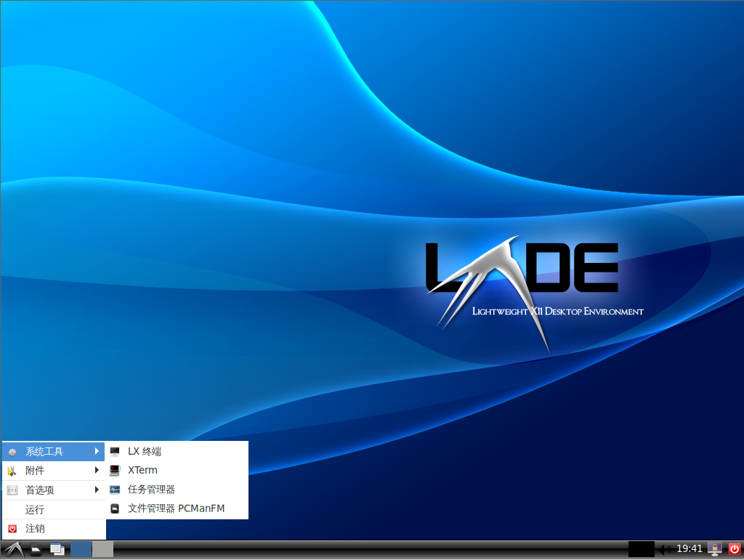This screenshot has height=560, width=744.
Task: Click the task manager graph icon
Action: point(115,490)
